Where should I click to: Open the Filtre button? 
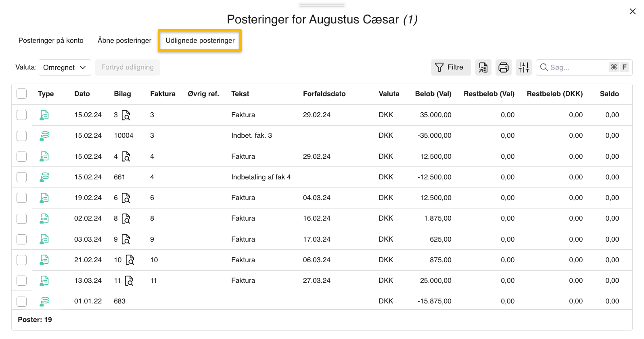click(x=451, y=67)
